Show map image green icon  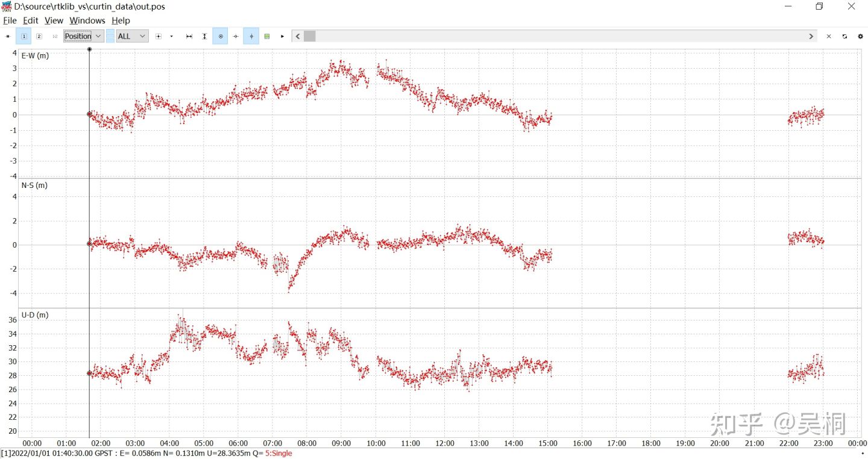267,36
